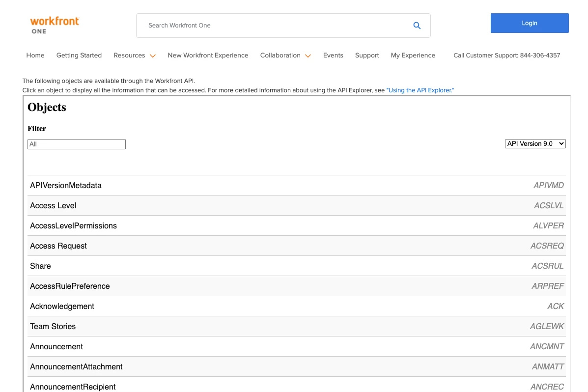
Task: Go to Getting Started
Action: click(79, 55)
